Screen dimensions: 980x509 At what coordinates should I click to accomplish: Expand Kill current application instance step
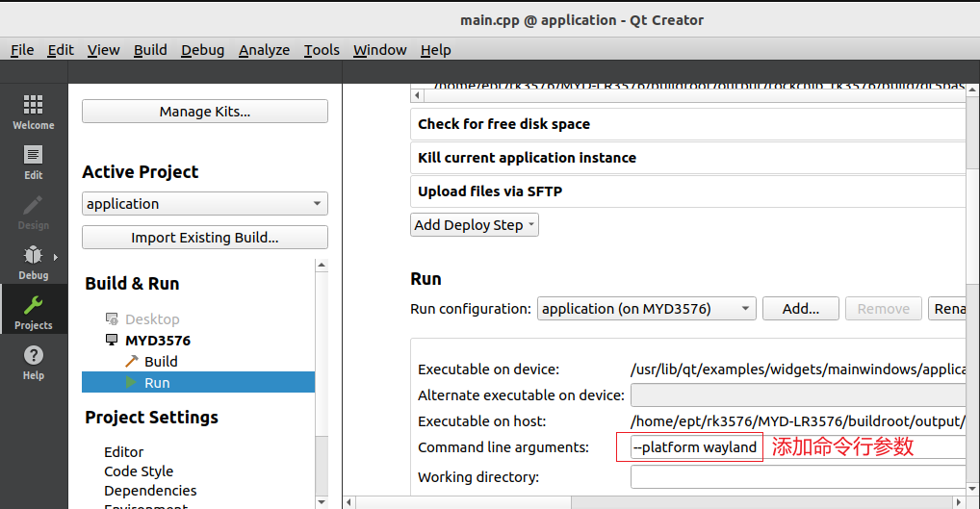point(687,158)
